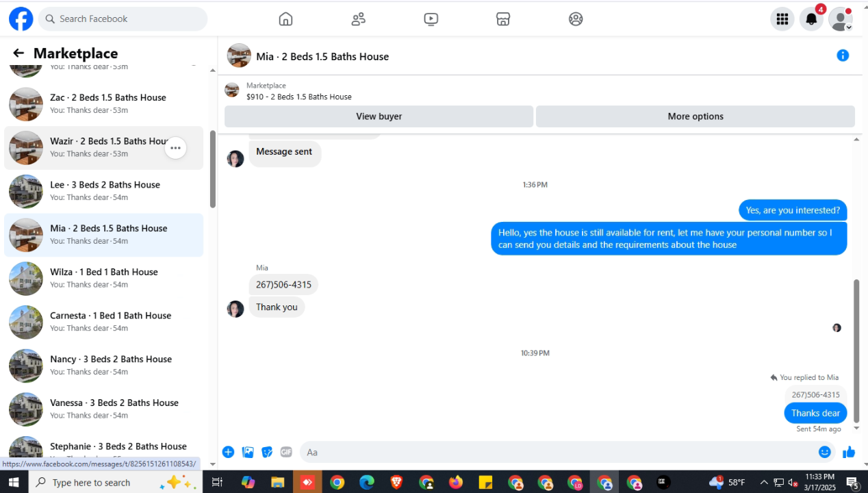Open Vanessa · 3 Beds 2 Baths House chat
The height and width of the screenshot is (493, 868).
tap(104, 409)
